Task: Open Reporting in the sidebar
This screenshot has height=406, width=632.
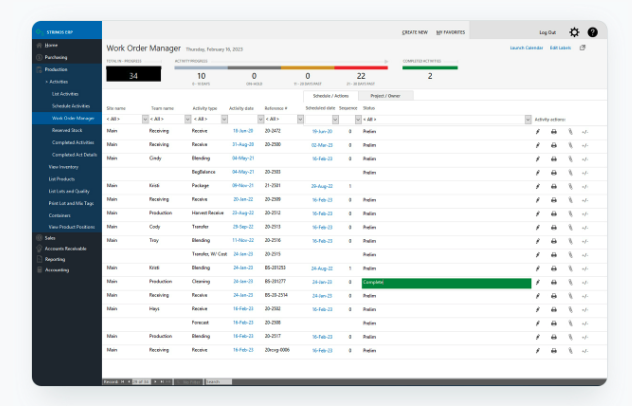Action: (x=55, y=259)
